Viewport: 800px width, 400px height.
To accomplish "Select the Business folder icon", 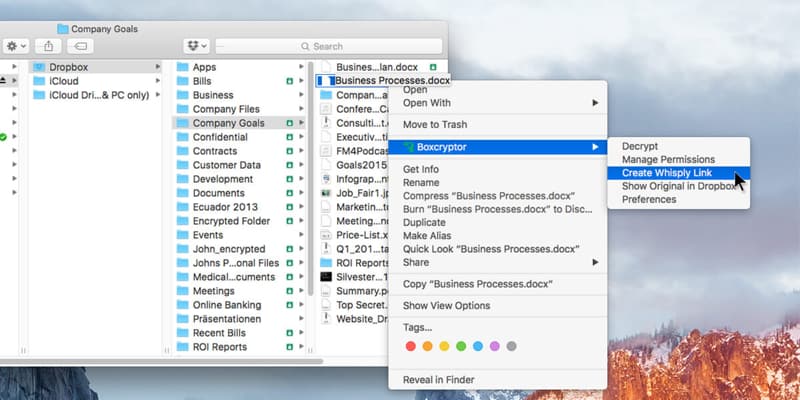I will (183, 95).
